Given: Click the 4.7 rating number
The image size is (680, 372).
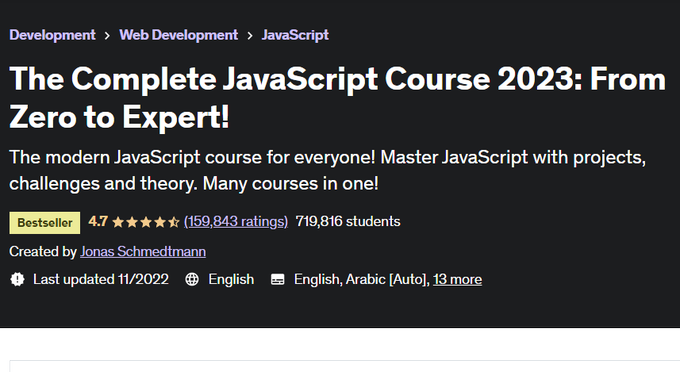Looking at the screenshot, I should tap(98, 222).
